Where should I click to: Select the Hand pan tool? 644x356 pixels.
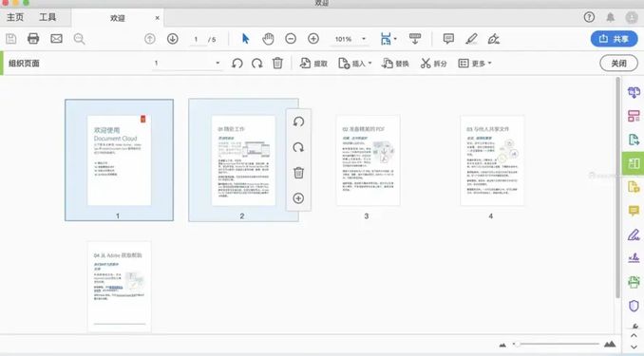[268, 39]
